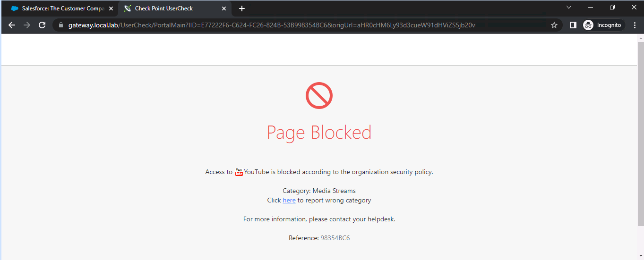View site information via padlock icon
Viewport: 644px width, 260px height.
(x=60, y=25)
